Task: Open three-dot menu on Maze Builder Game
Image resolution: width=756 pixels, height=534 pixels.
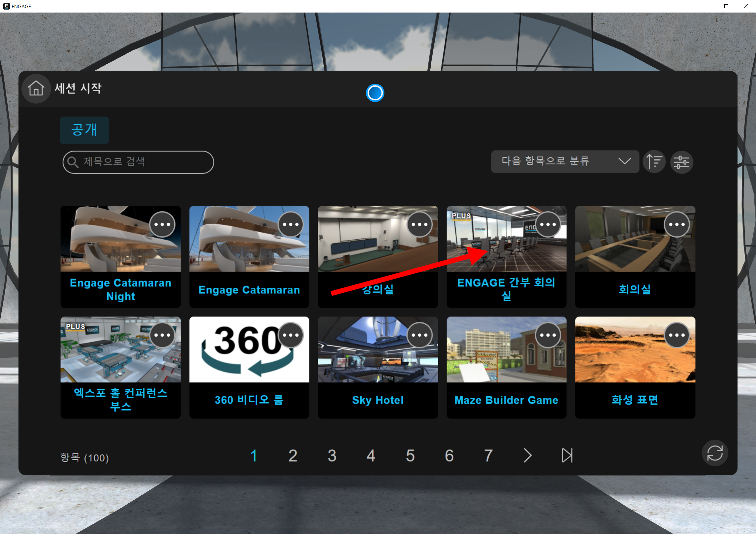Action: click(548, 335)
